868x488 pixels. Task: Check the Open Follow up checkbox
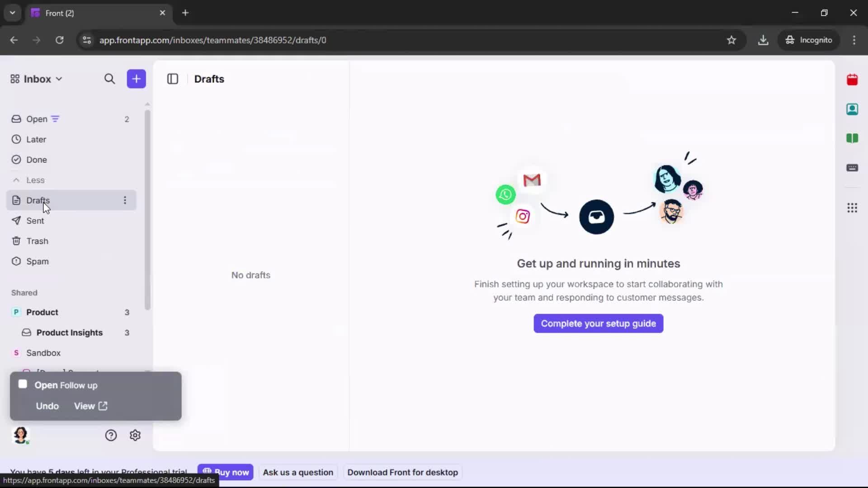click(22, 384)
